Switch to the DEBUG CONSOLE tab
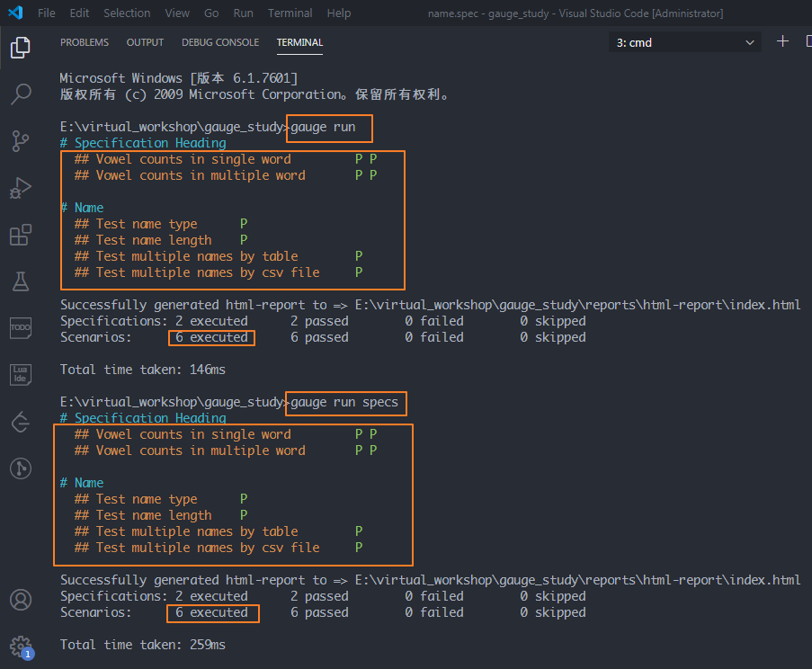The image size is (812, 669). 220,42
